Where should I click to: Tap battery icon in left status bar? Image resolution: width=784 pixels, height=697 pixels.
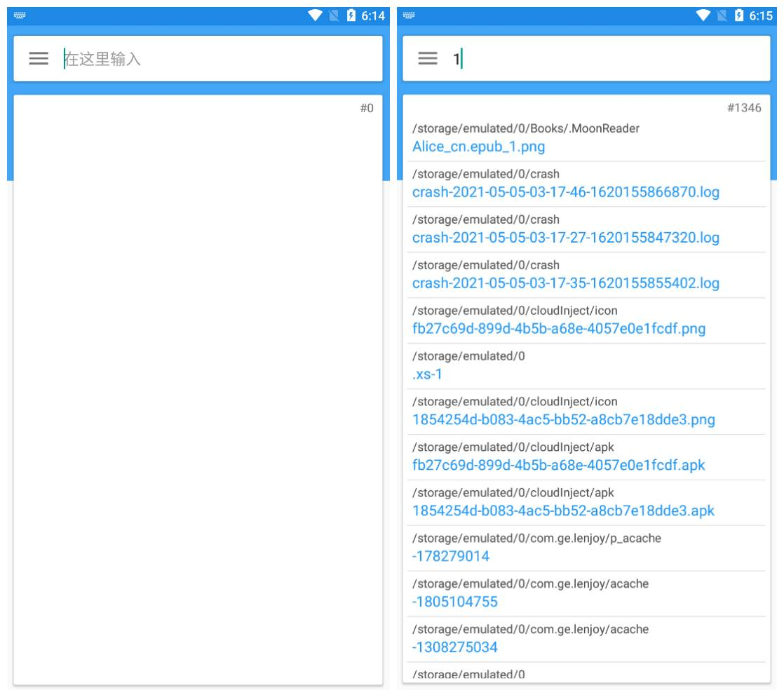[351, 15]
